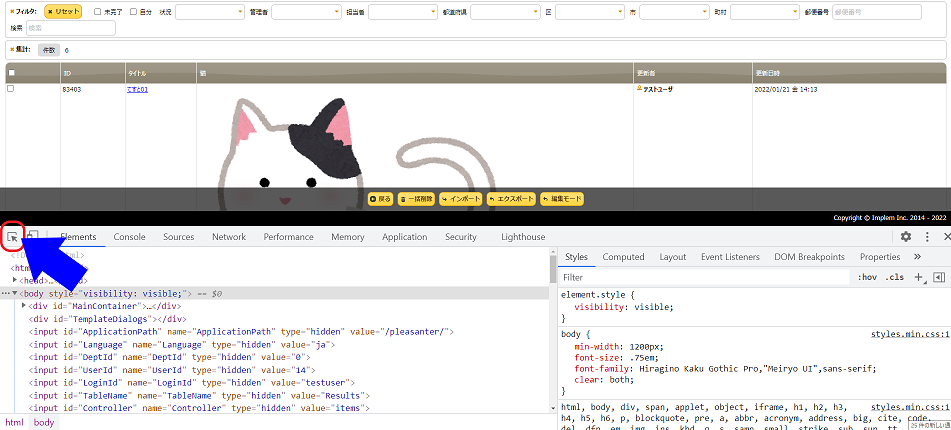This screenshot has height=430, width=951.
Task: Close the DevTools panel
Action: (947, 237)
